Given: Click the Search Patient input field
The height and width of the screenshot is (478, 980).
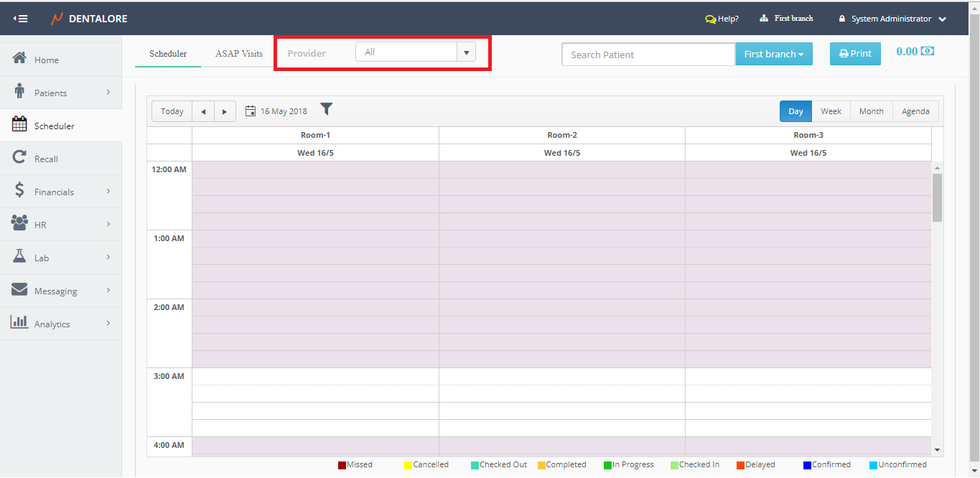Looking at the screenshot, I should click(648, 55).
